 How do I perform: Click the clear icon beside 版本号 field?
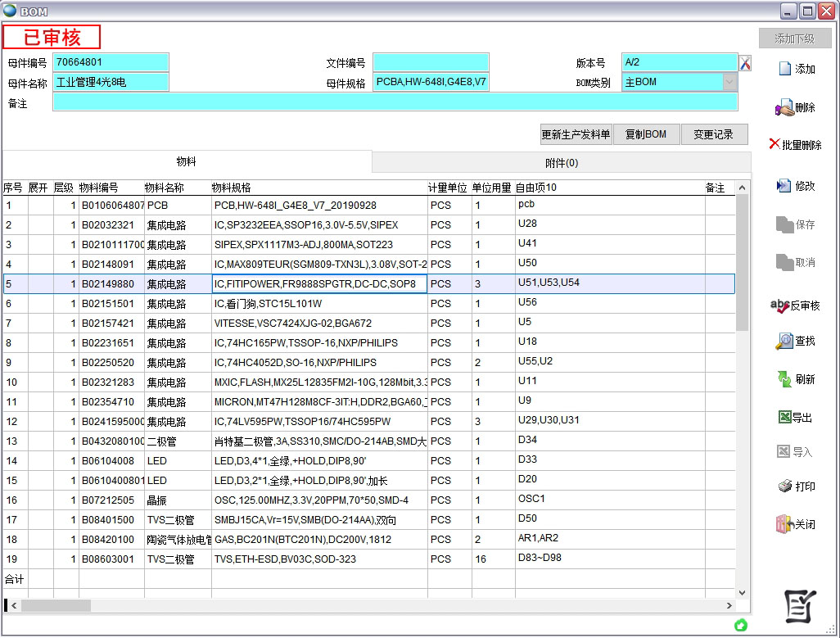pos(745,63)
